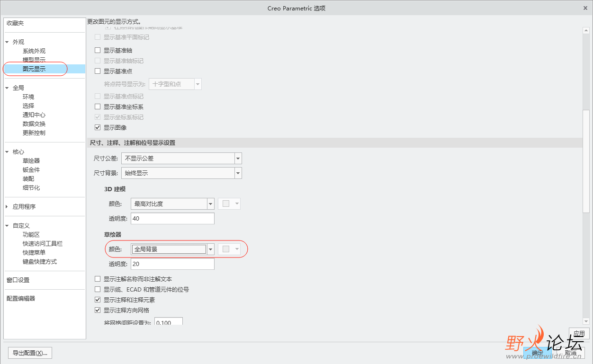
Task: Open the 通知中心 options page
Action: tap(34, 115)
